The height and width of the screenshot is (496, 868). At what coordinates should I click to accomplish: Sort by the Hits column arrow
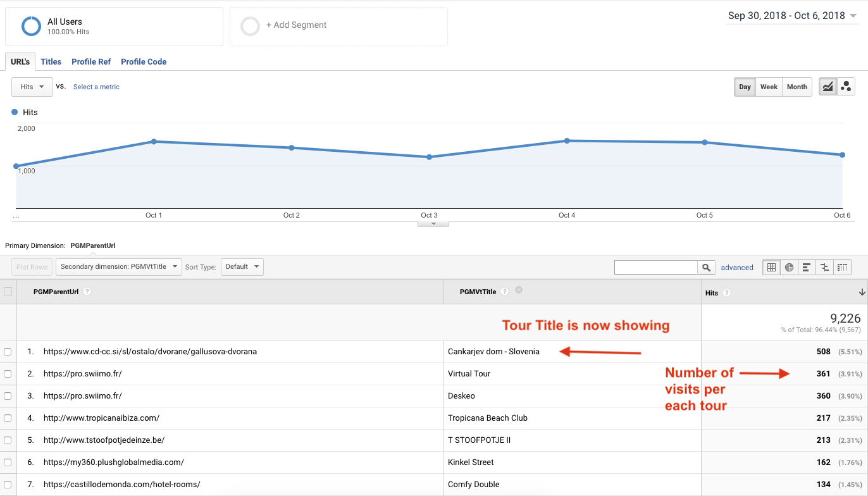(x=862, y=292)
